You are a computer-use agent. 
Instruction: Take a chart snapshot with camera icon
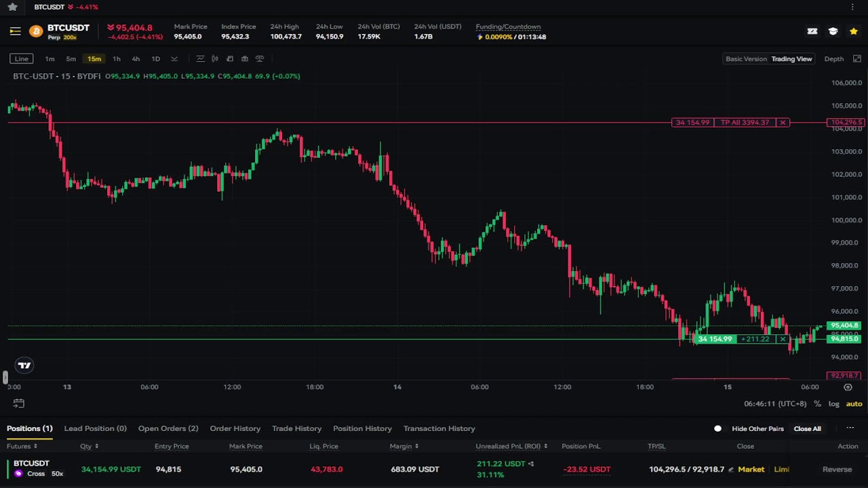(x=245, y=59)
